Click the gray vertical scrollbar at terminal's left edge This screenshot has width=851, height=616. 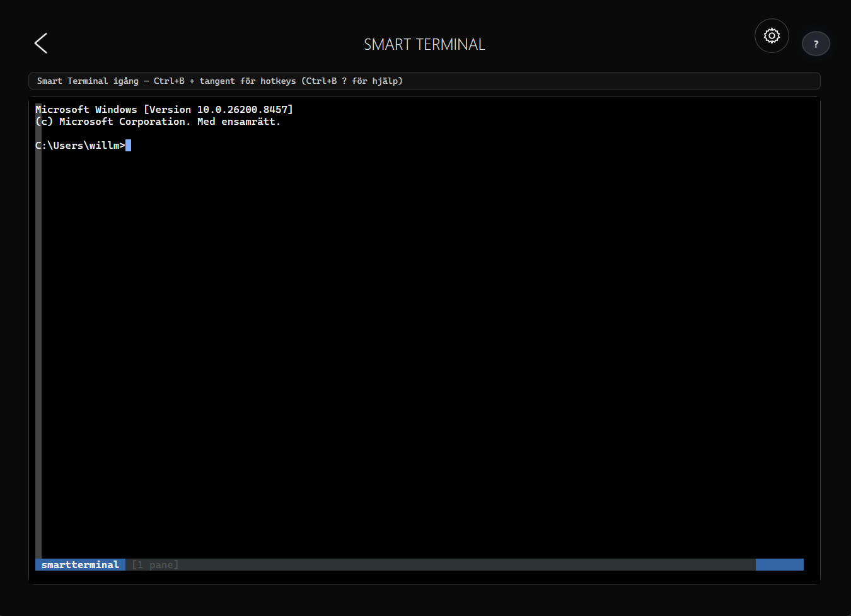(x=38, y=331)
